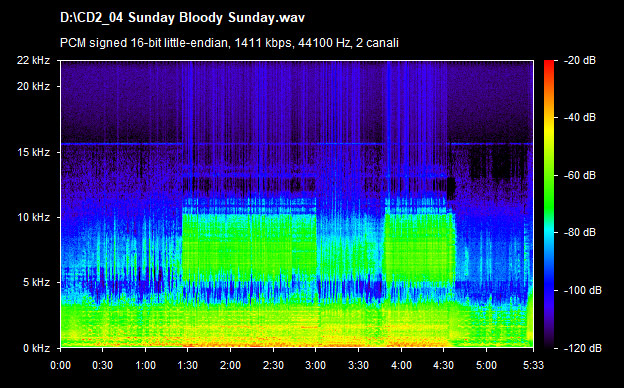Select the 3:00 time axis marker
The width and height of the screenshot is (624, 388).
click(x=316, y=365)
